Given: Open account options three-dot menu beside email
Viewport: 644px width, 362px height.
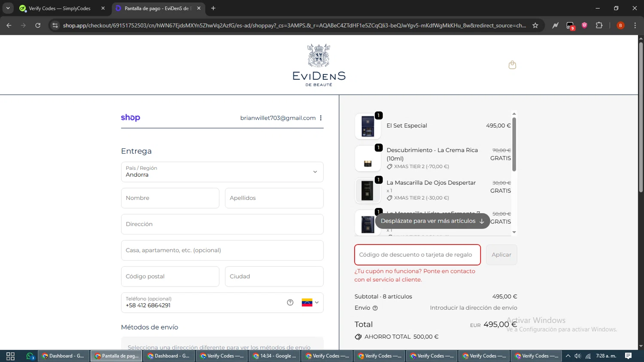Looking at the screenshot, I should 321,118.
